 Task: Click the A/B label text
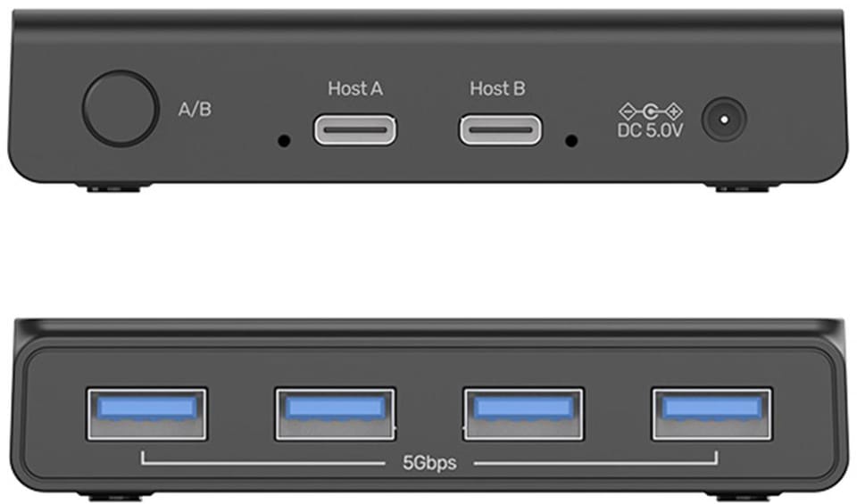coord(195,109)
